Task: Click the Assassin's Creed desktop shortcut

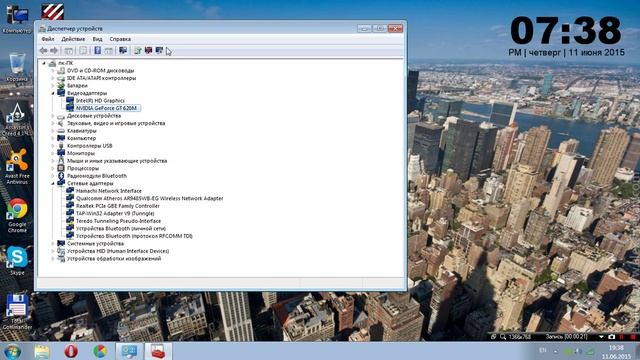Action: pyautogui.click(x=16, y=119)
